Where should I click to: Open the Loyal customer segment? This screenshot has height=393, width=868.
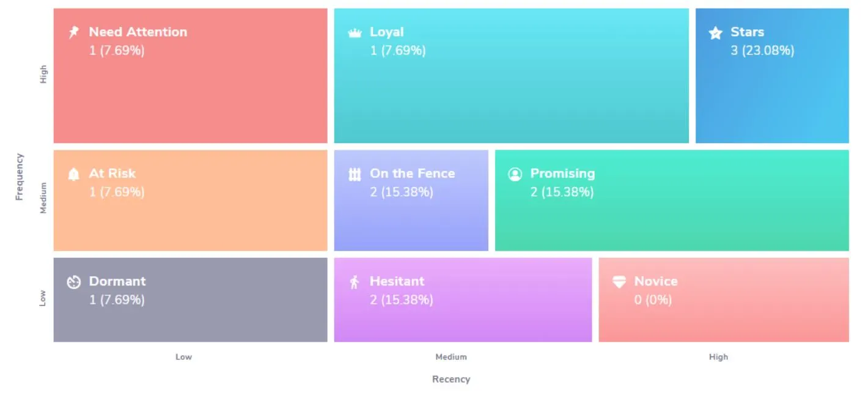511,76
